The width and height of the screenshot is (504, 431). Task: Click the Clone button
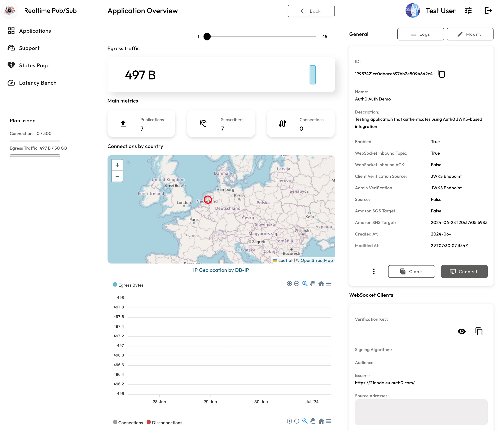411,271
